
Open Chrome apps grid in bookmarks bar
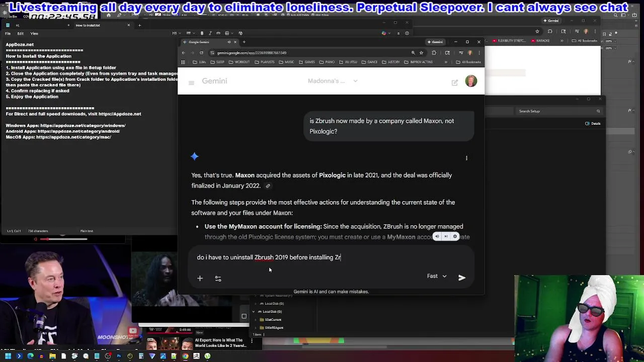(x=183, y=62)
